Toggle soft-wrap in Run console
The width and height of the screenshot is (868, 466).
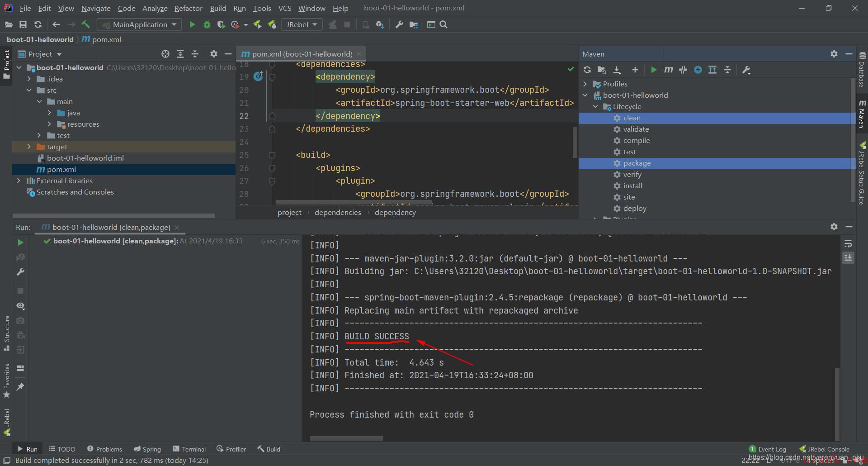[848, 244]
